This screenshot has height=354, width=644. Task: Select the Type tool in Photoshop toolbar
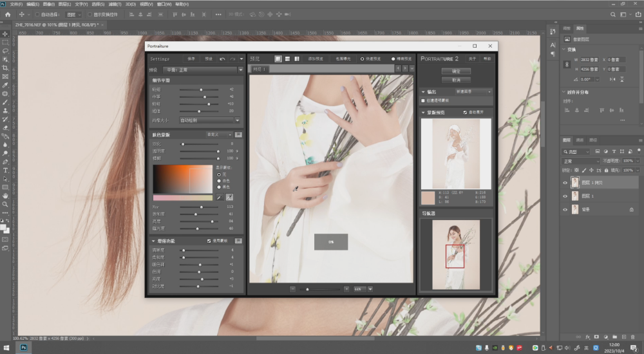(x=5, y=170)
